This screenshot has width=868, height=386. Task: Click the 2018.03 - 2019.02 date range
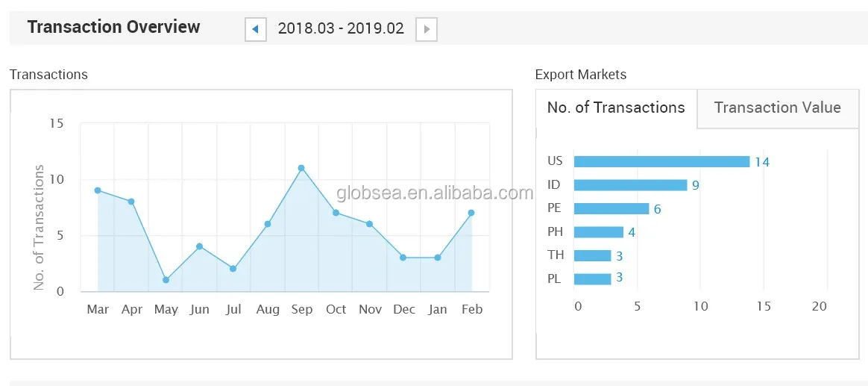pyautogui.click(x=341, y=29)
